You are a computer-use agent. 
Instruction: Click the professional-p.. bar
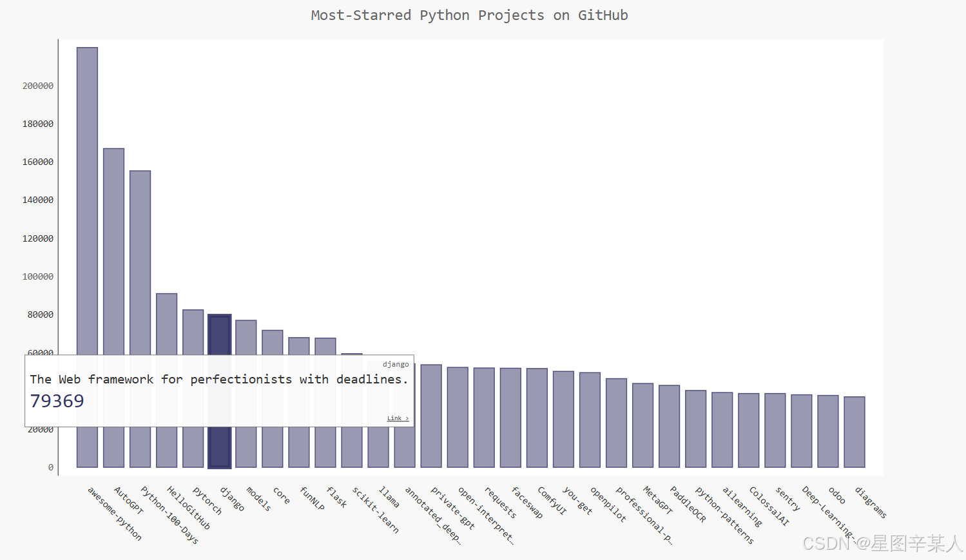click(616, 423)
